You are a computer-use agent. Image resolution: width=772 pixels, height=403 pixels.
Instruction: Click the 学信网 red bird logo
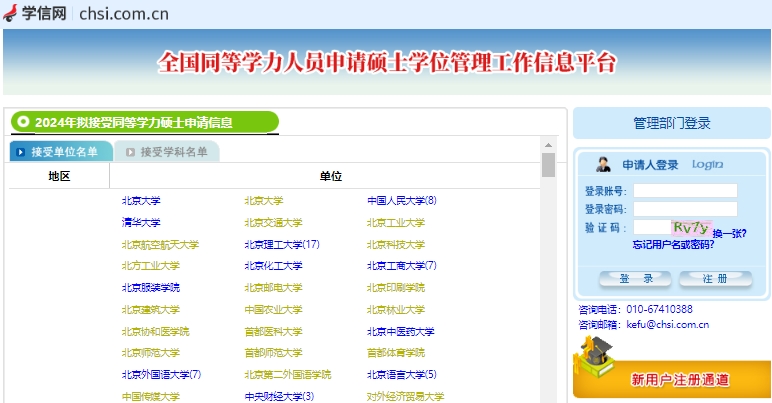pos(10,13)
